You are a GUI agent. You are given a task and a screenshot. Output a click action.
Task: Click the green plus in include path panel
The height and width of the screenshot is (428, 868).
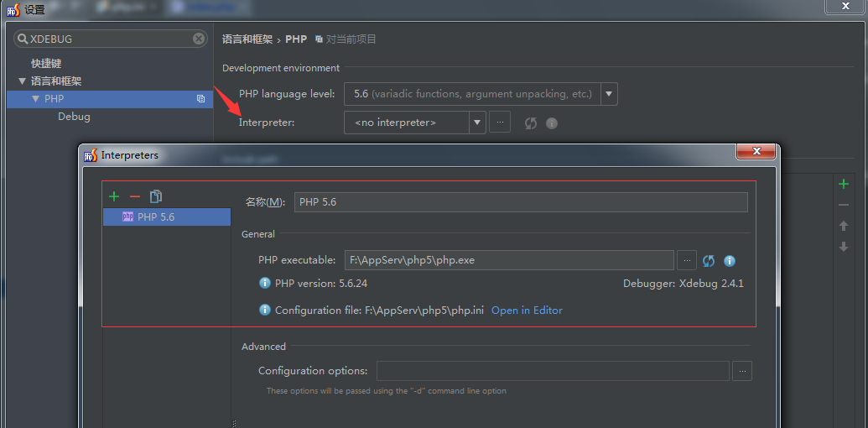click(844, 184)
